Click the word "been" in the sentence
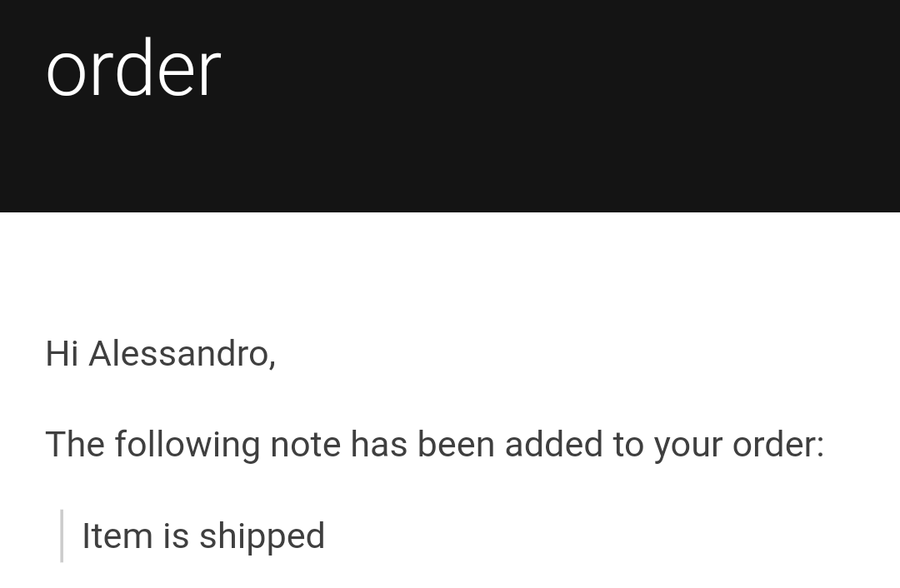Image resolution: width=900 pixels, height=588 pixels. click(x=456, y=445)
